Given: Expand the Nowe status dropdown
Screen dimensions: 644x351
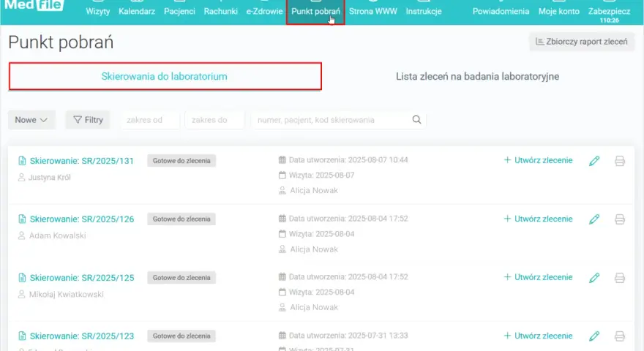Looking at the screenshot, I should coord(31,120).
